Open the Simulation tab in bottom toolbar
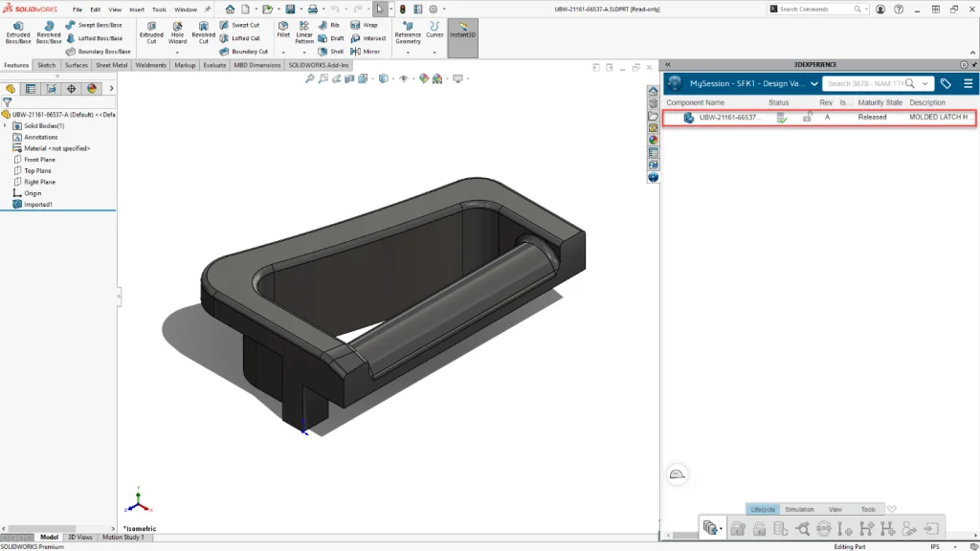The width and height of the screenshot is (980, 551). tap(799, 509)
